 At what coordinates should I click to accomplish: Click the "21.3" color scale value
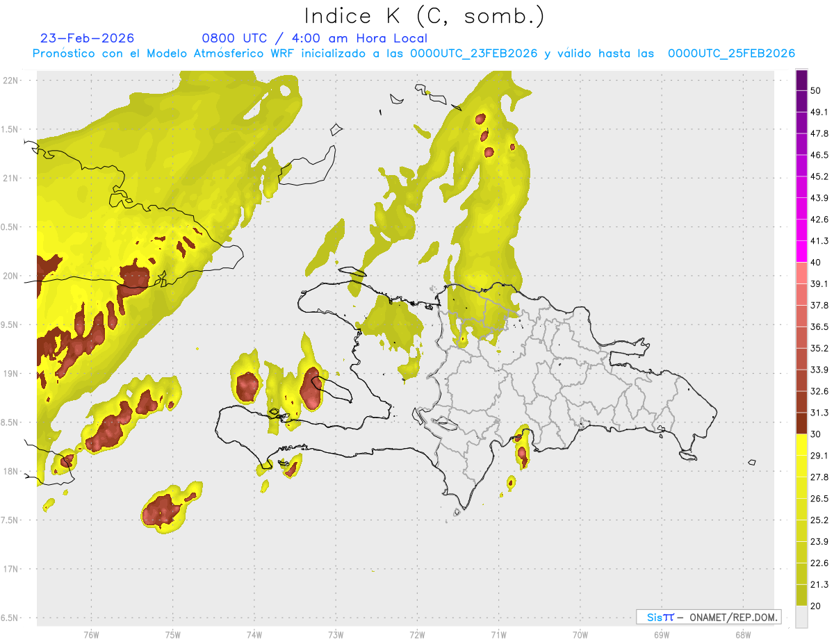click(819, 584)
